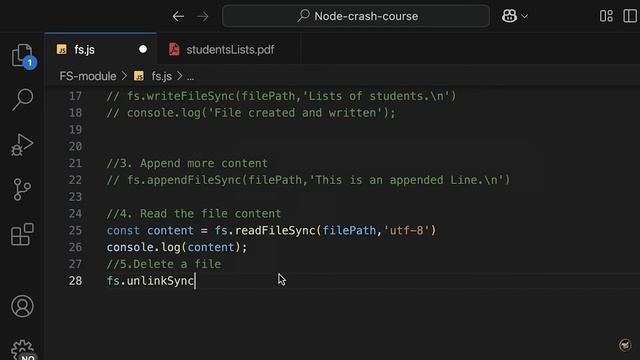Toggle the sidebar layout panel icon
This screenshot has width=640, height=360.
click(631, 16)
